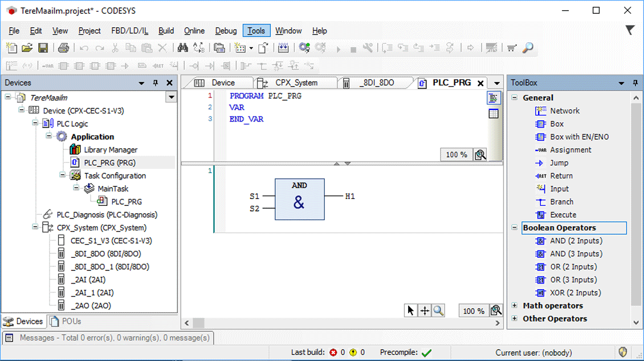Activate the arrow selection tool in FBD editor
644x361 pixels.
pos(410,310)
